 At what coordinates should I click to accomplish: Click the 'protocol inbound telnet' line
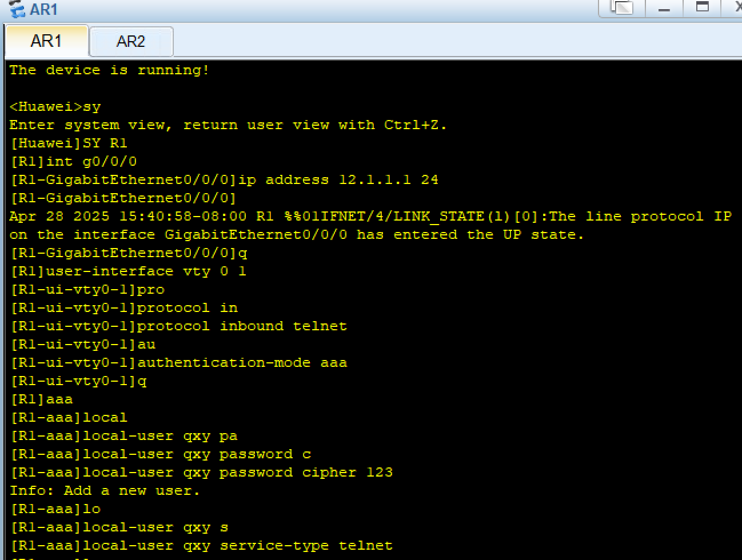[x=178, y=326]
